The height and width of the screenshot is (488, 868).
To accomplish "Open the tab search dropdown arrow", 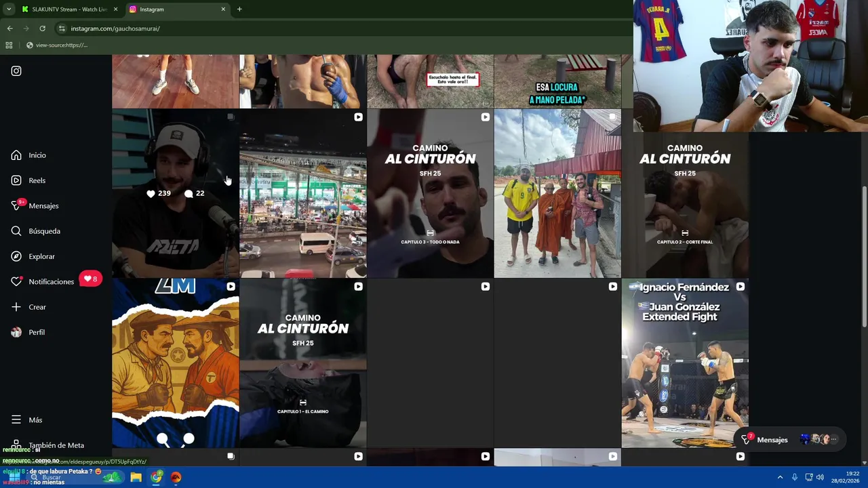I will tap(8, 9).
